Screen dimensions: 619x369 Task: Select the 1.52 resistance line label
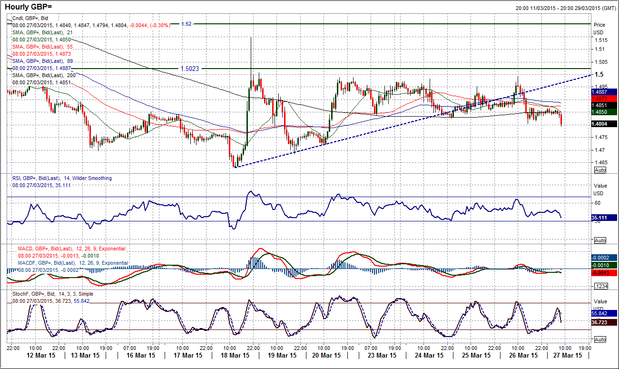pos(186,24)
